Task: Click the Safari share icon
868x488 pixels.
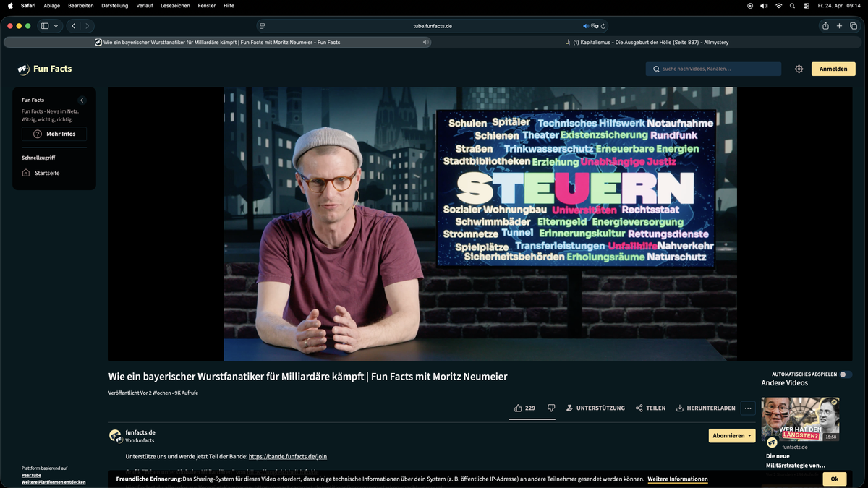Action: point(825,26)
